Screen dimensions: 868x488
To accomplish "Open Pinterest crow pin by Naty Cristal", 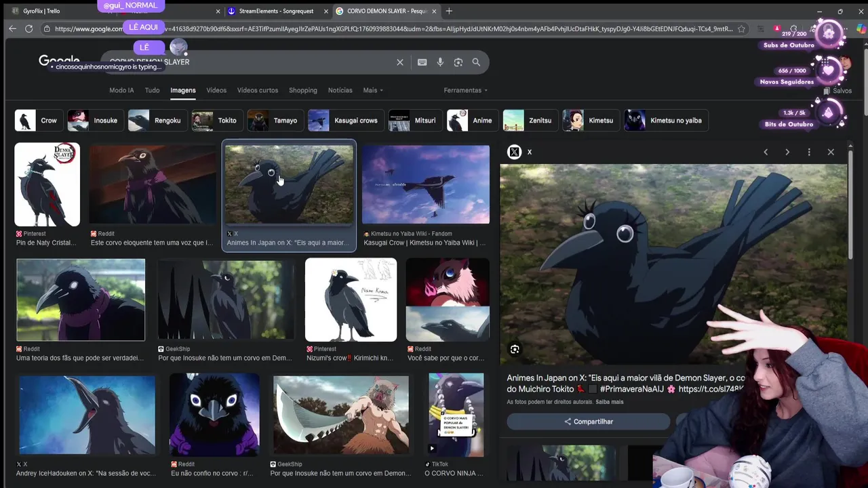I will (x=47, y=184).
